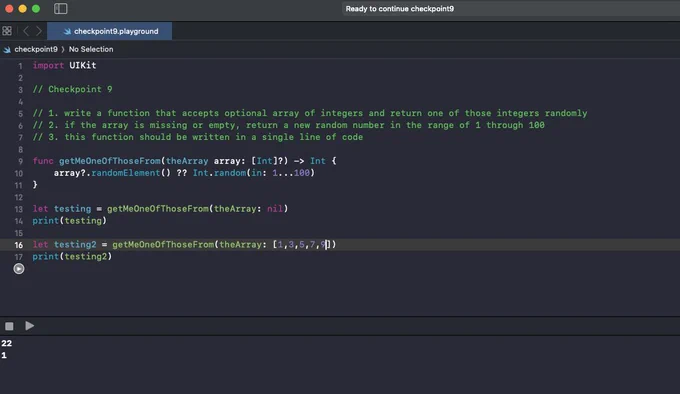
Task: Click the import UIKit line
Action: pyautogui.click(x=64, y=65)
